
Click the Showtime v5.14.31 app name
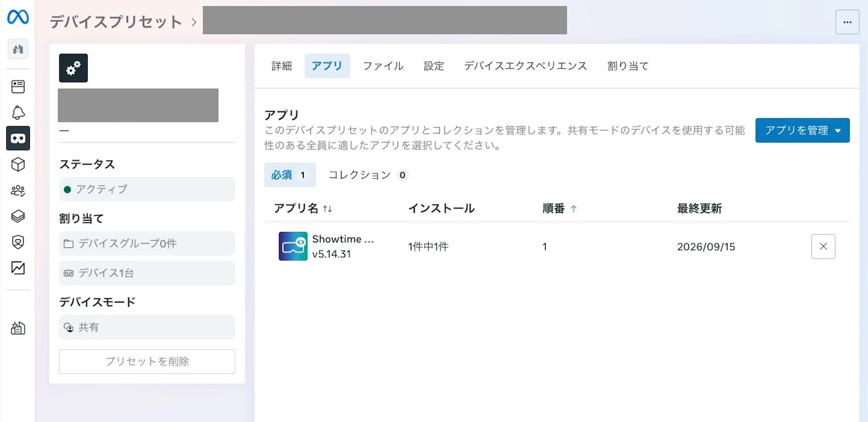tap(343, 246)
